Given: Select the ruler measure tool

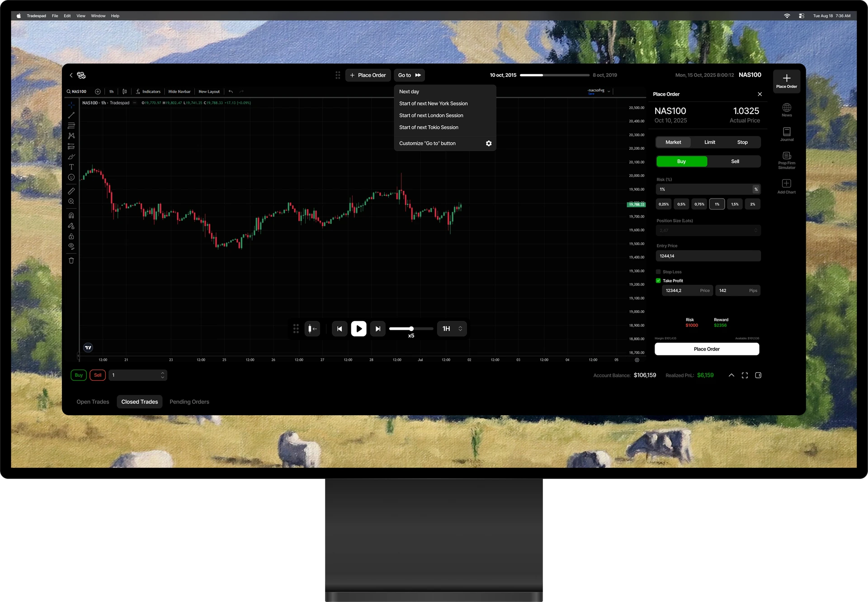Looking at the screenshot, I should [71, 191].
